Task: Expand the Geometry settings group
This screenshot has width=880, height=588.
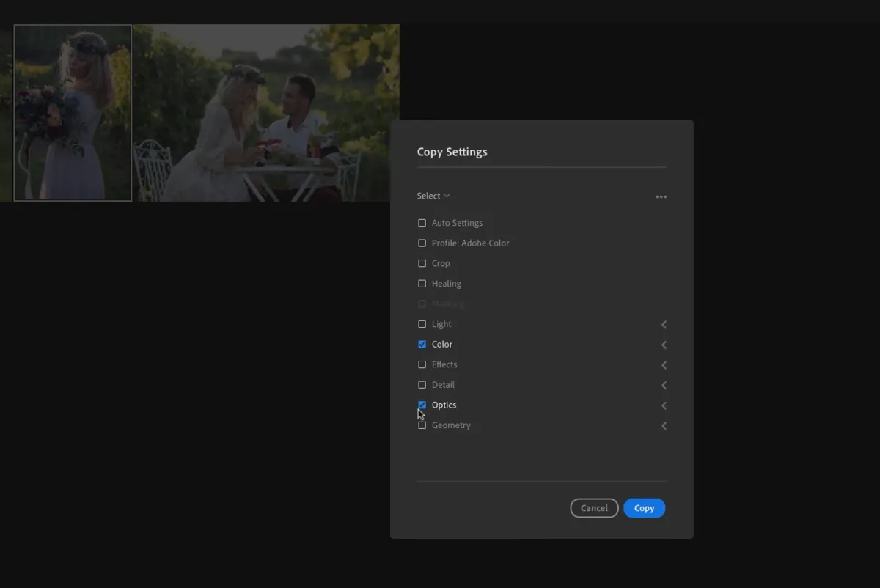Action: click(664, 425)
